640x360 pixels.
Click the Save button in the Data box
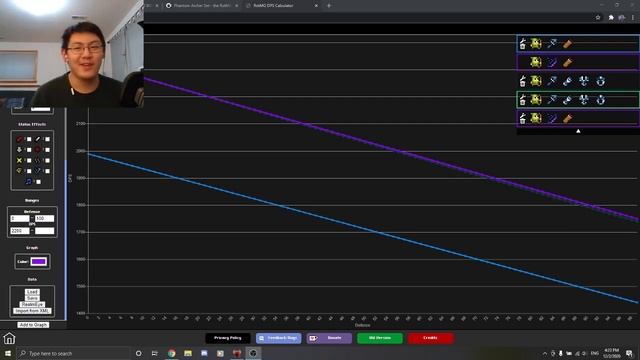point(32,298)
